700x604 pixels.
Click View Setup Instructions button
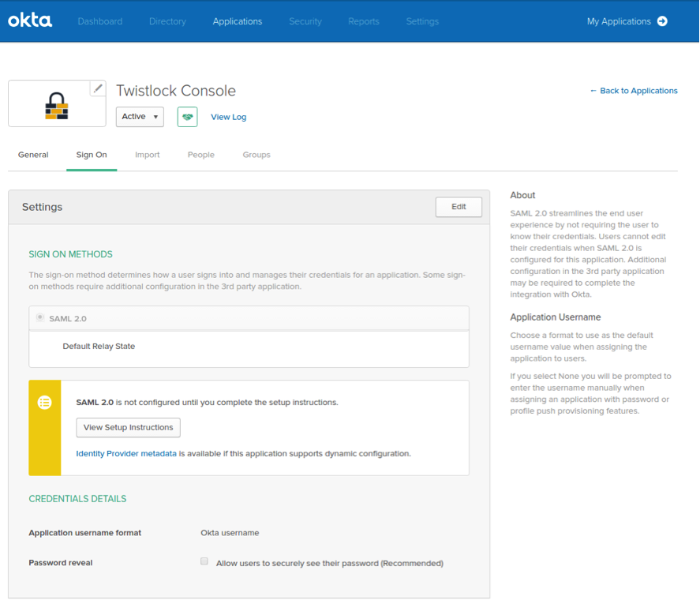coord(128,427)
